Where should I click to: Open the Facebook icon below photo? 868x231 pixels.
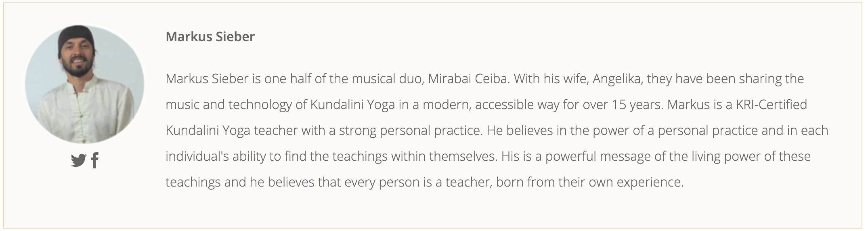pyautogui.click(x=95, y=161)
